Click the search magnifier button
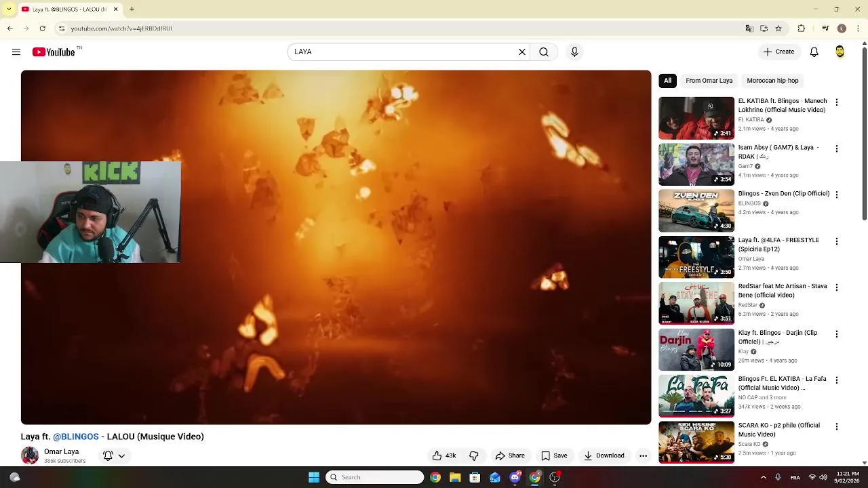Image resolution: width=868 pixels, height=488 pixels. (544, 52)
